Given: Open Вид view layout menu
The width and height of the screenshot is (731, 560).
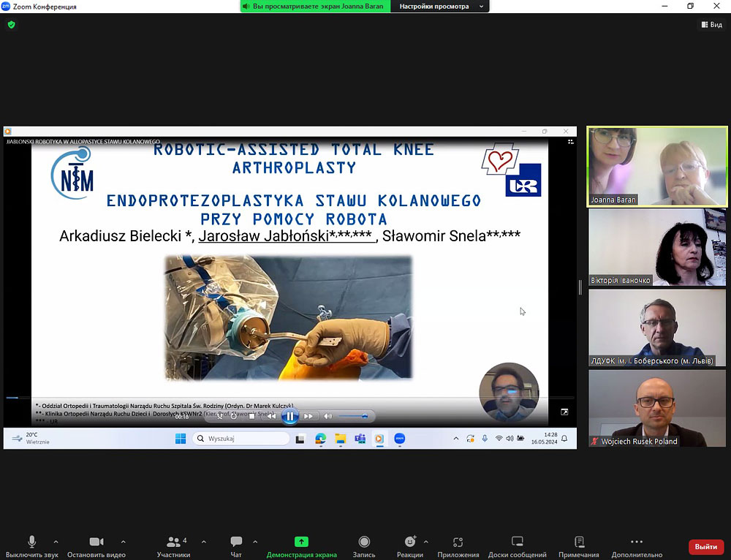Looking at the screenshot, I should coord(712,25).
